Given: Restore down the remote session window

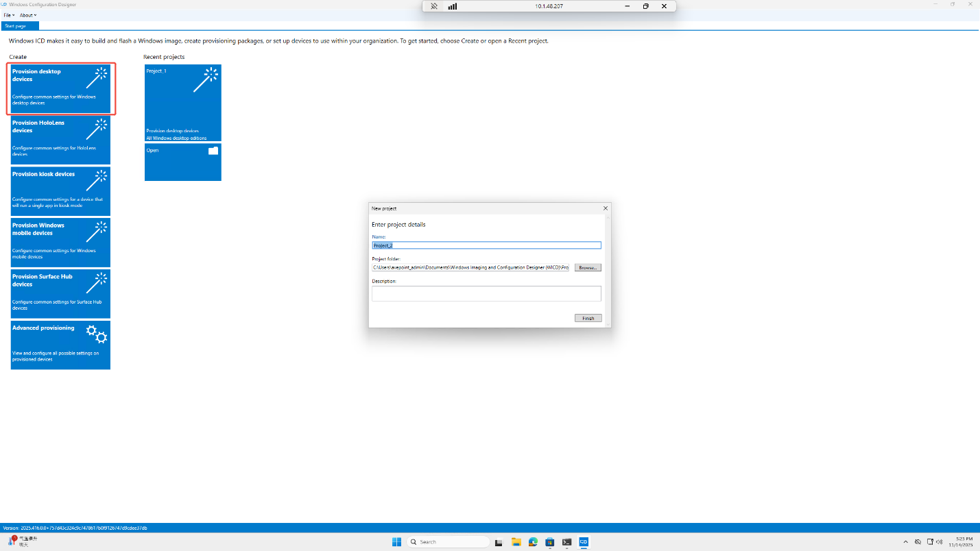Looking at the screenshot, I should pyautogui.click(x=645, y=6).
